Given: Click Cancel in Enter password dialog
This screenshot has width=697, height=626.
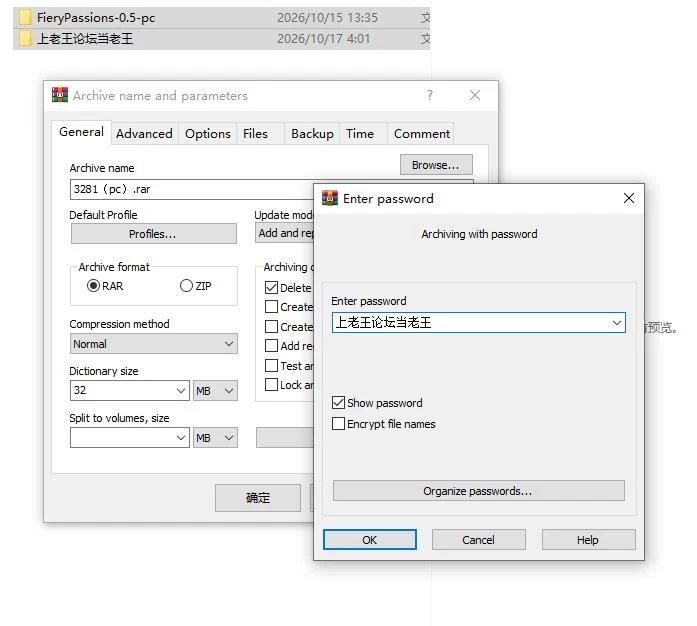Looking at the screenshot, I should (x=479, y=540).
